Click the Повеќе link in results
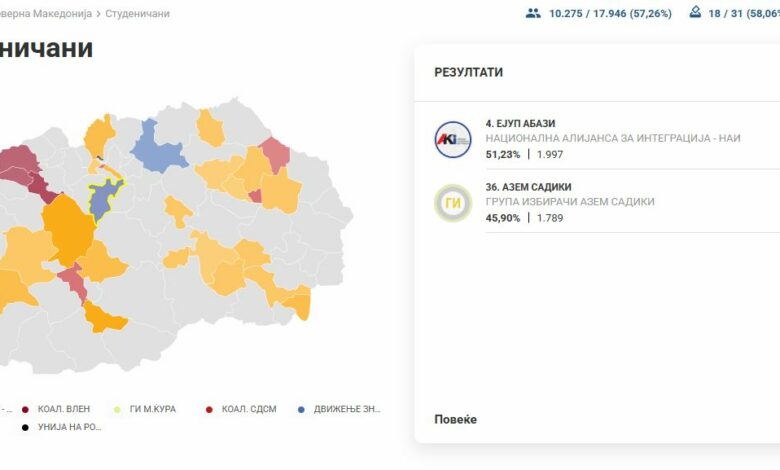The image size is (780, 470). click(455, 419)
